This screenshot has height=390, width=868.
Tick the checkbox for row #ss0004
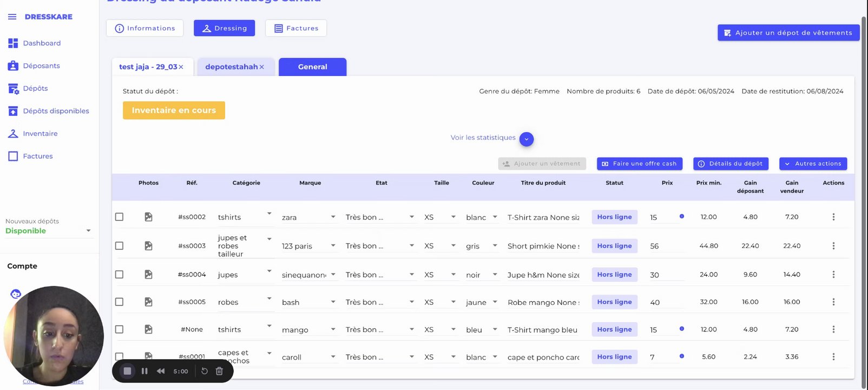tap(119, 275)
